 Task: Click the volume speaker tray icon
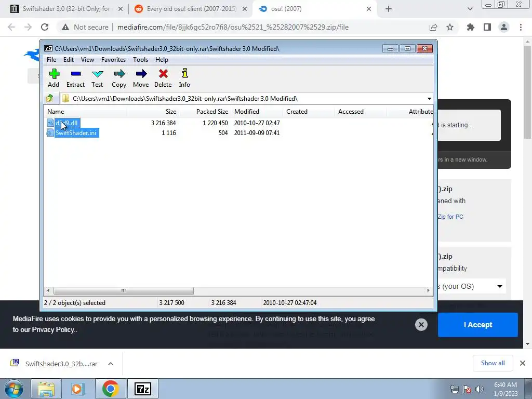[x=479, y=389]
